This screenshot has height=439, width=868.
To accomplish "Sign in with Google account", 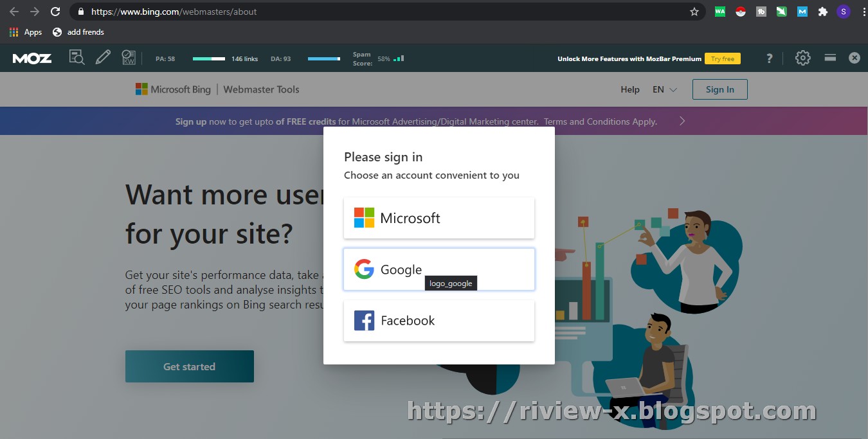I will coord(439,269).
